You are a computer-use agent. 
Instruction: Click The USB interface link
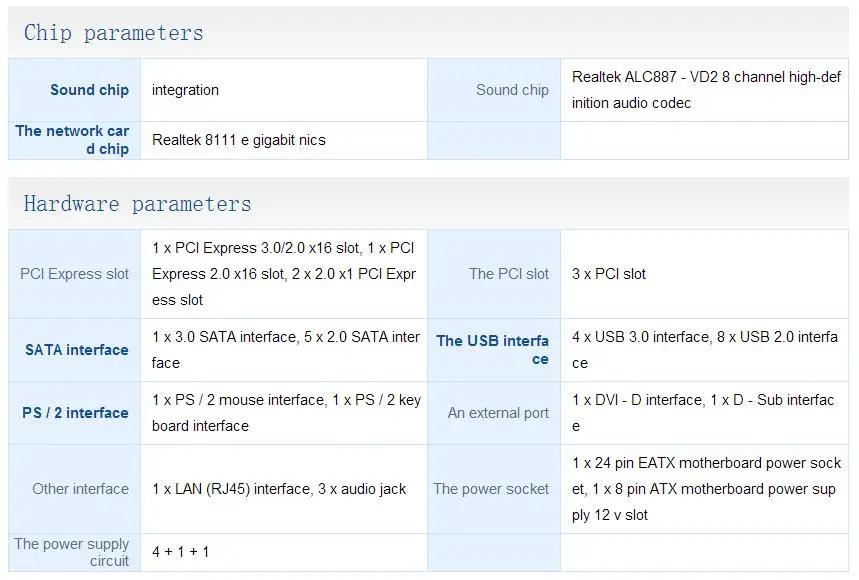[x=492, y=350]
